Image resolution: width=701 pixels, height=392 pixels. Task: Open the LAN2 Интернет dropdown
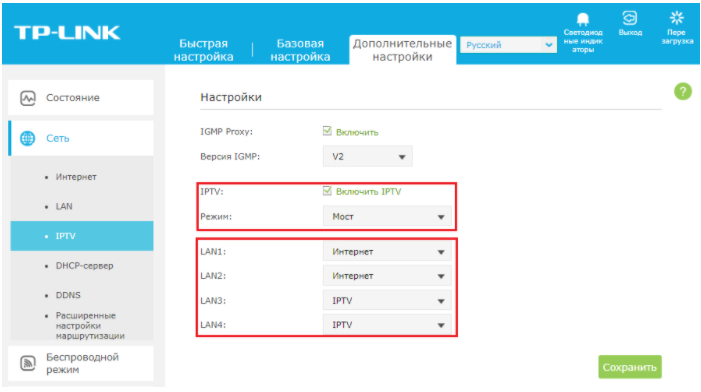(387, 276)
